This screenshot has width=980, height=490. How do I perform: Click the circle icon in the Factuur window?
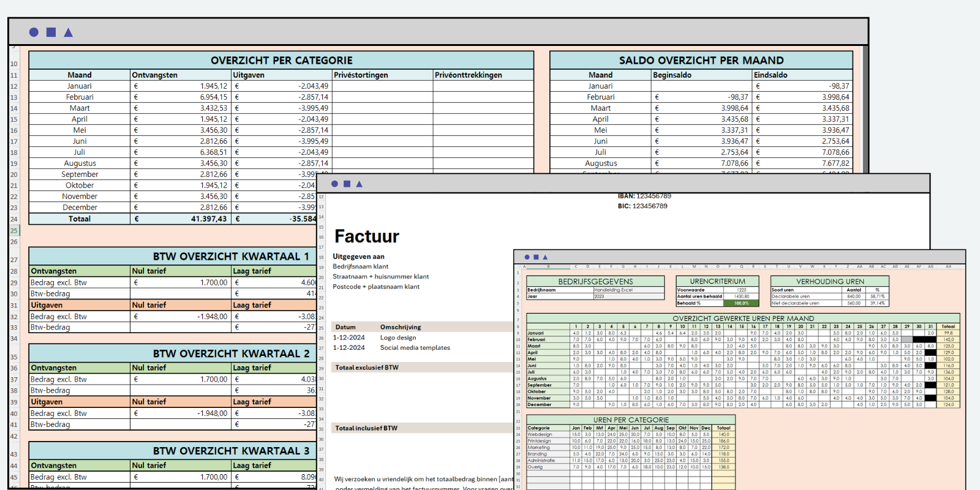334,184
